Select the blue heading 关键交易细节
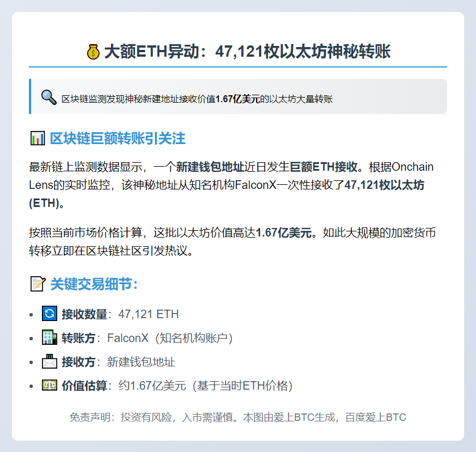Screen dimensions: 476x452 [x=94, y=284]
